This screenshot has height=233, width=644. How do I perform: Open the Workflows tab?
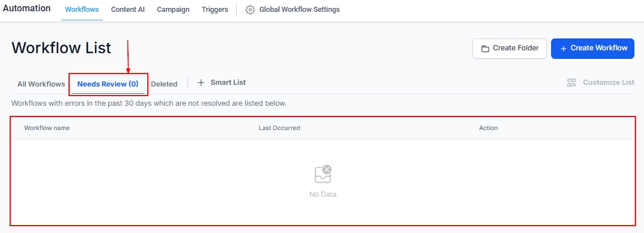(82, 10)
